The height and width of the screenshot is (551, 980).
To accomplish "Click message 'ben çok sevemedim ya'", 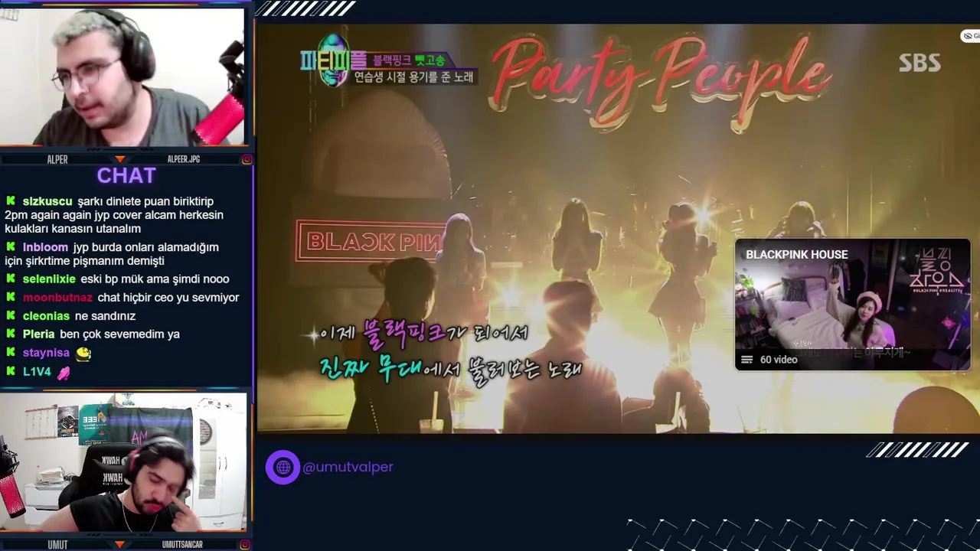I will (x=119, y=334).
